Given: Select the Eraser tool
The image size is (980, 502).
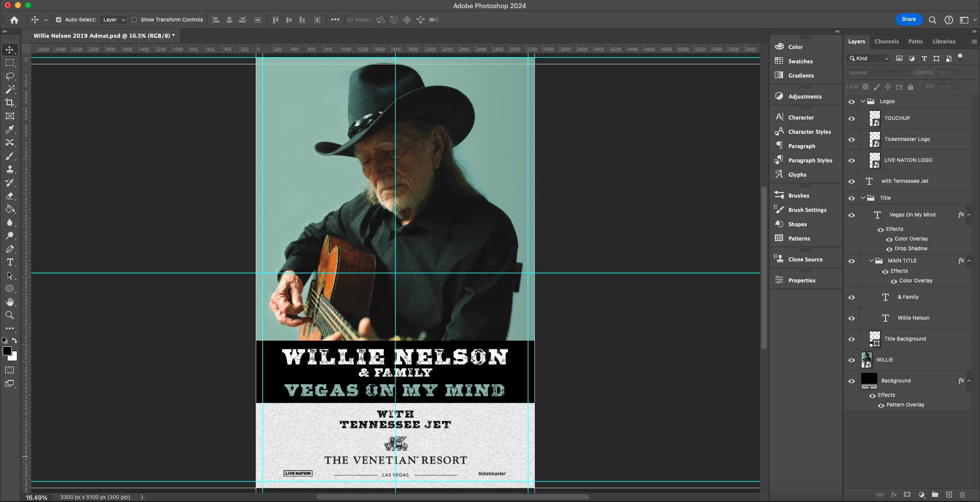Looking at the screenshot, I should click(x=10, y=196).
